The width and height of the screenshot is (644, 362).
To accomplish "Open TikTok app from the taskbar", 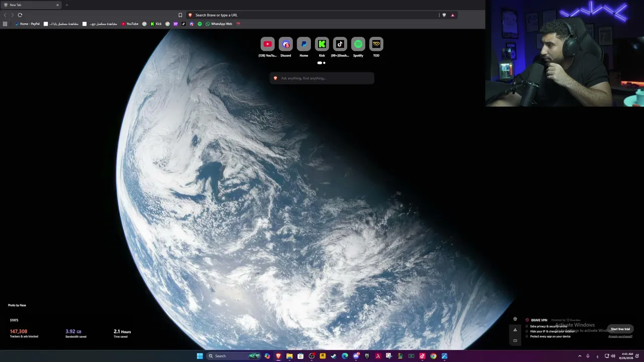I will pos(422,356).
